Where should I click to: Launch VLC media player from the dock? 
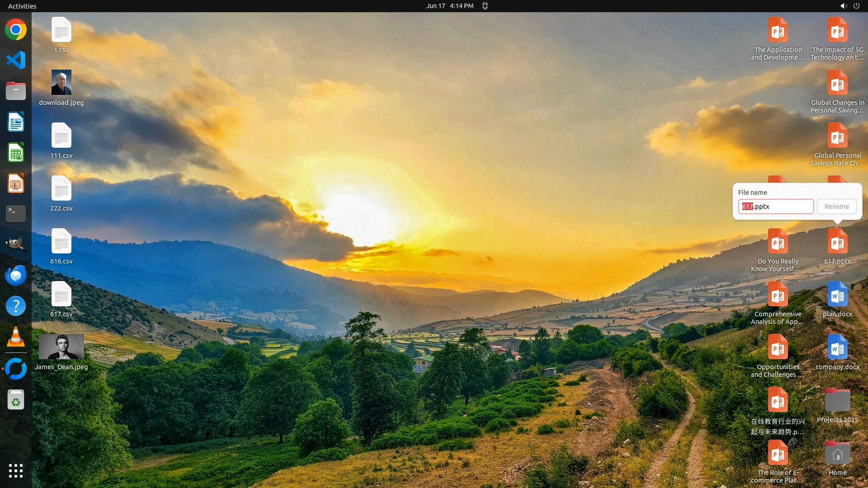[16, 337]
